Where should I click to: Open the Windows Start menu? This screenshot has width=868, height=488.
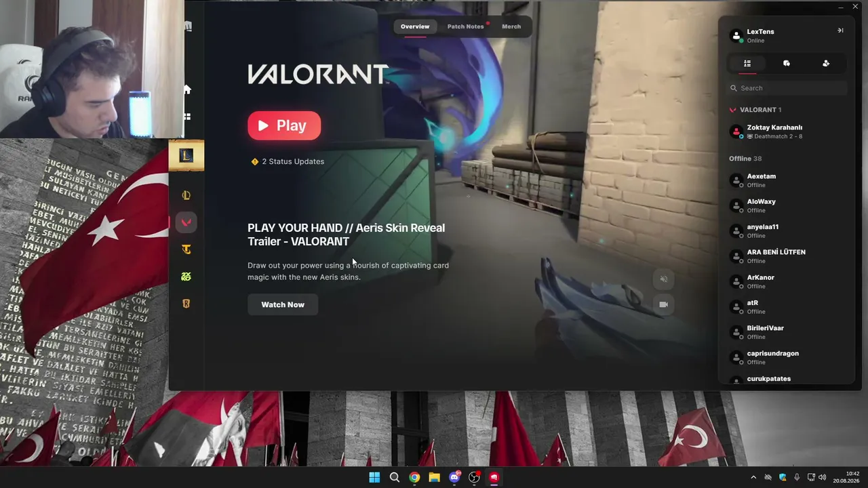(374, 477)
